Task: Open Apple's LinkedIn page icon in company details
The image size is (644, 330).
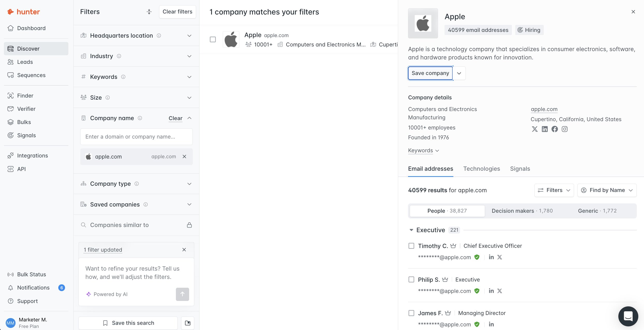Action: point(545,129)
